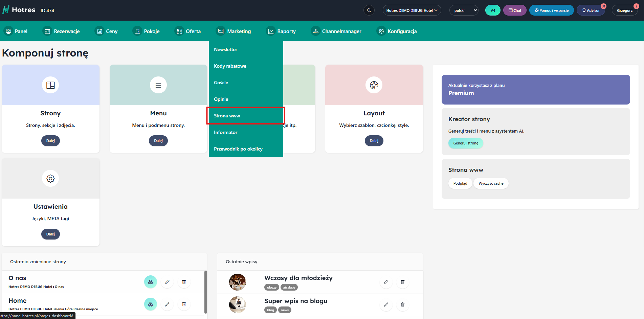Click the edit pencil for O nas page
Image resolution: width=644 pixels, height=319 pixels.
[167, 282]
